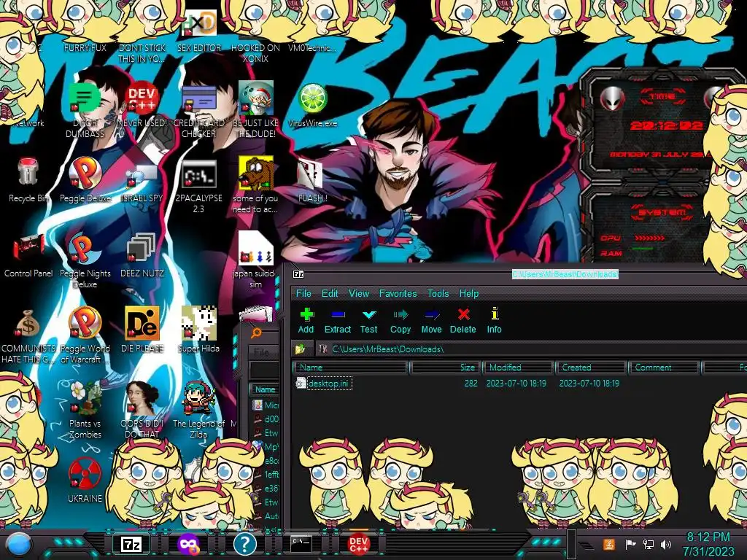The image size is (747, 560).
Task: Click the up-folder icon beside address bar
Action: (x=300, y=349)
